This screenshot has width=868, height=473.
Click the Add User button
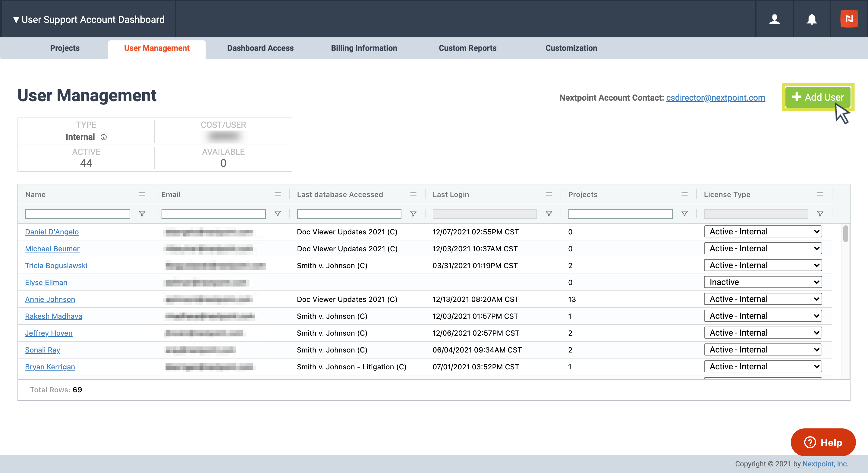pos(818,97)
